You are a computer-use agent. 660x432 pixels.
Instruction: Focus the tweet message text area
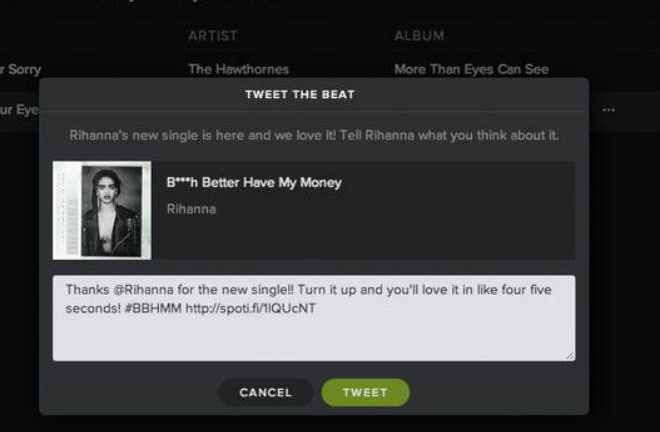point(314,318)
